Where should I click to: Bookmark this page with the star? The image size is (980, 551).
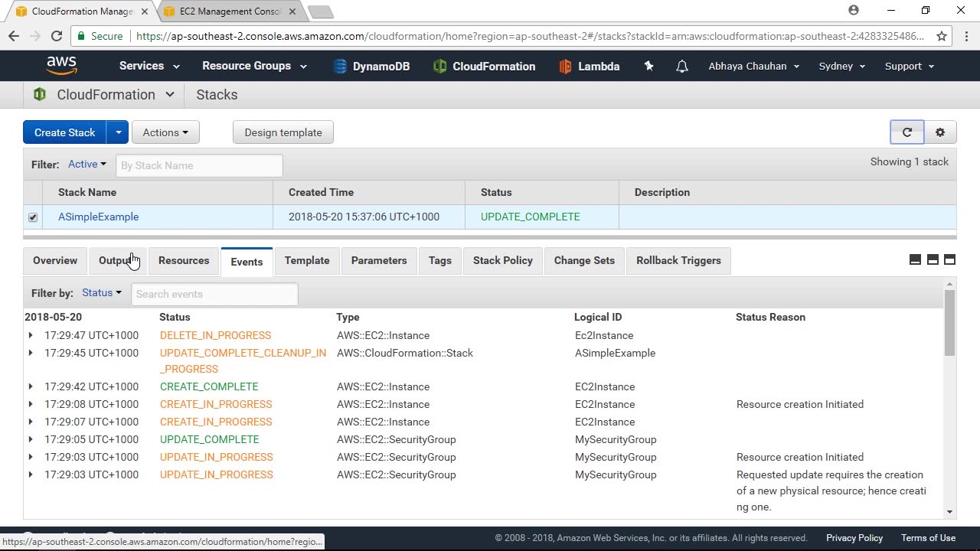942,36
